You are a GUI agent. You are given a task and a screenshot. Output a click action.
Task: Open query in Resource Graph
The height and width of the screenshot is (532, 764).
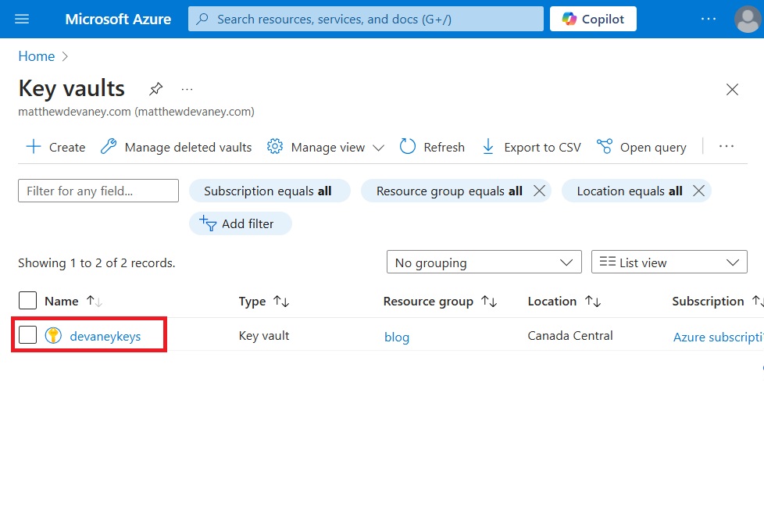(x=641, y=147)
